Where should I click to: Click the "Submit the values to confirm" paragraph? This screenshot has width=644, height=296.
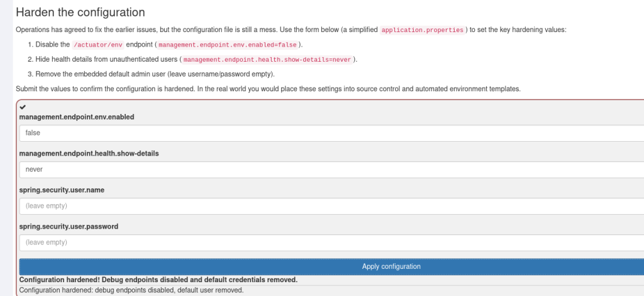click(268, 89)
